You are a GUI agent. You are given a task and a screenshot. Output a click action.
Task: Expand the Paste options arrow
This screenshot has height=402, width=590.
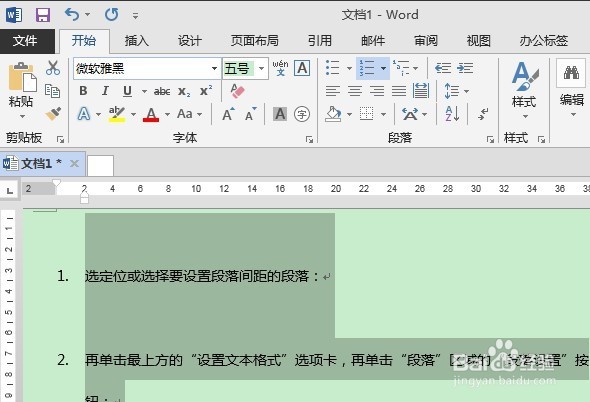23,116
